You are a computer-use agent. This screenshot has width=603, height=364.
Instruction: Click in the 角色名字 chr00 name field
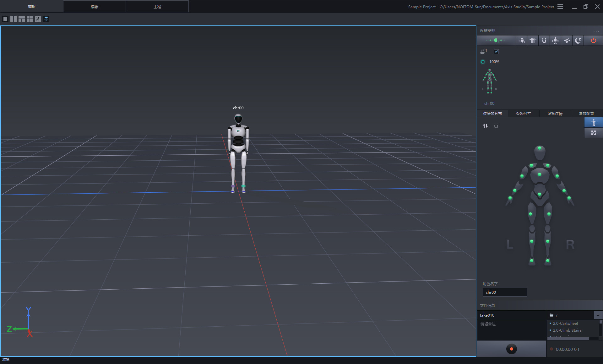tap(505, 292)
